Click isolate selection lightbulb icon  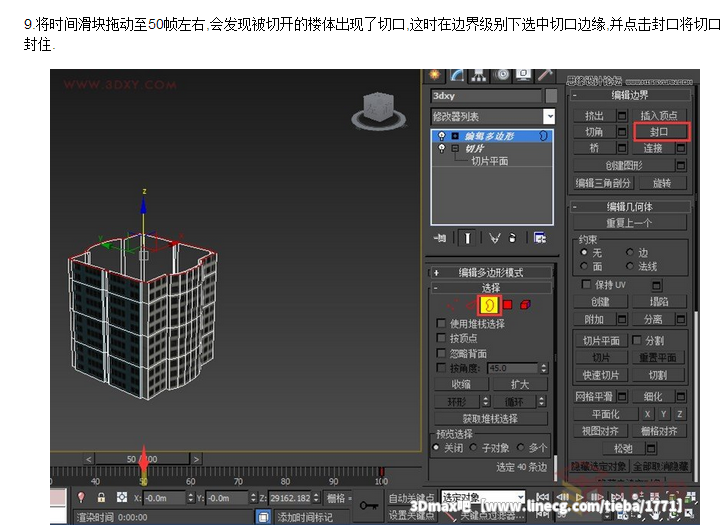(81, 497)
